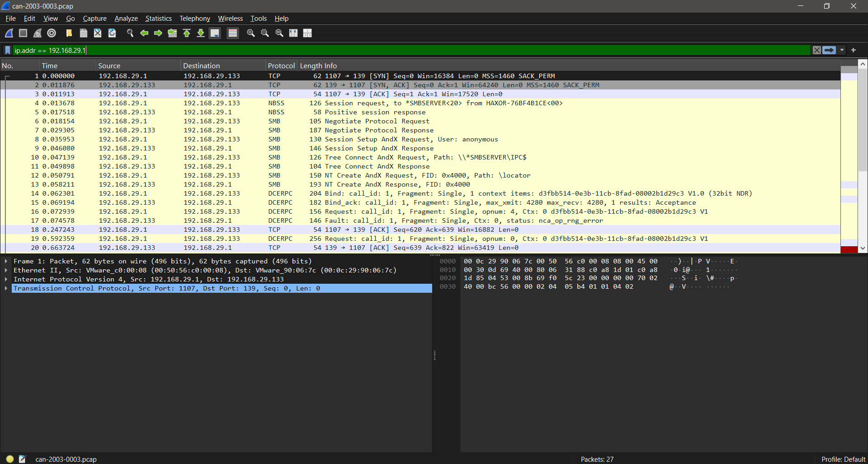This screenshot has height=464, width=868.
Task: Open the Tools menu
Action: pyautogui.click(x=259, y=19)
